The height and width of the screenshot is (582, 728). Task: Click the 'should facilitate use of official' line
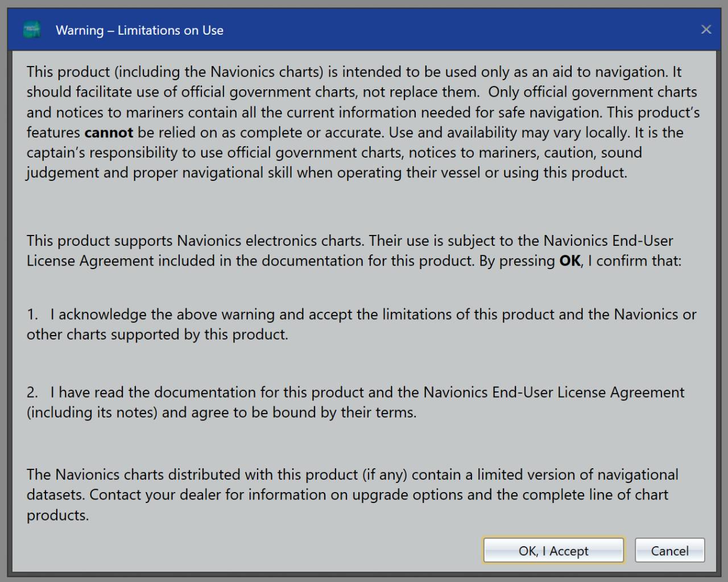171,92
